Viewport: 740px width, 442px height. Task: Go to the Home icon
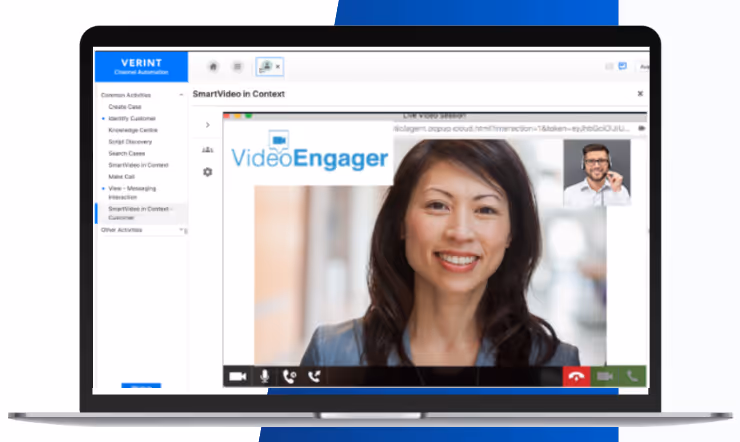(213, 67)
